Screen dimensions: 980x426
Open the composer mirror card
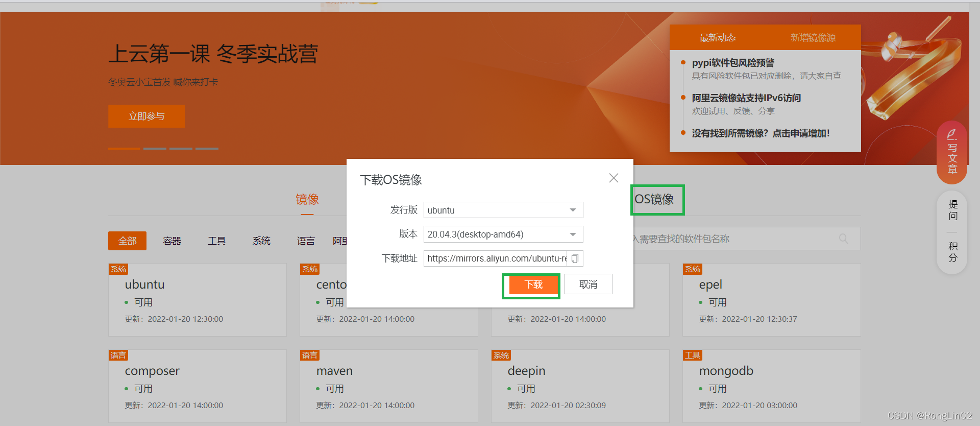(x=197, y=386)
